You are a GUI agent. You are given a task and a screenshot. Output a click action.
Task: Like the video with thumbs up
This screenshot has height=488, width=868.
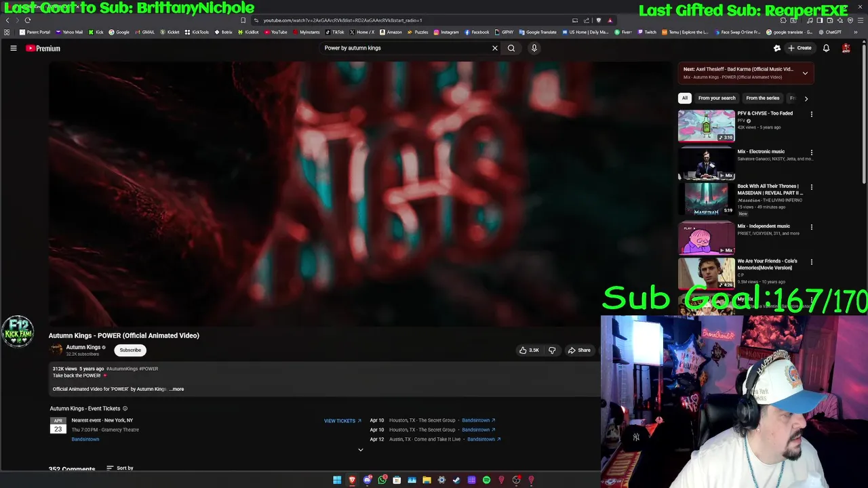tap(529, 350)
